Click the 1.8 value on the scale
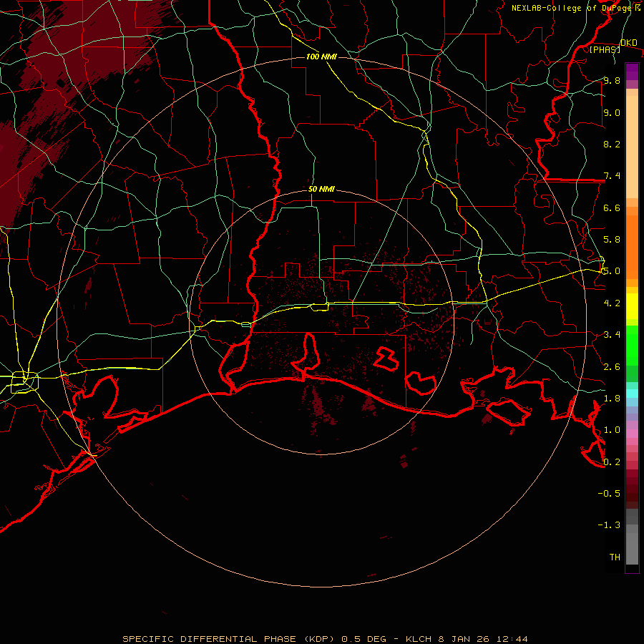Viewport: 644px width, 644px height. click(612, 399)
